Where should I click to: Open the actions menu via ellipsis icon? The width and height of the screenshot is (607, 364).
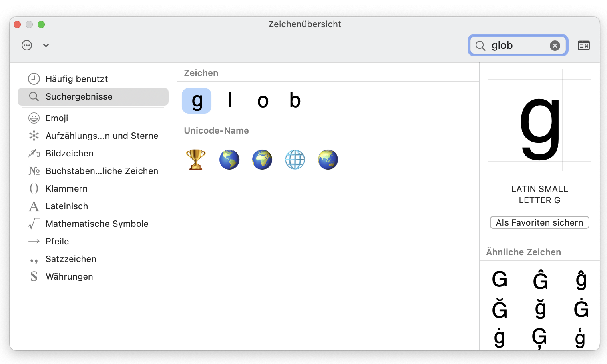pyautogui.click(x=26, y=45)
